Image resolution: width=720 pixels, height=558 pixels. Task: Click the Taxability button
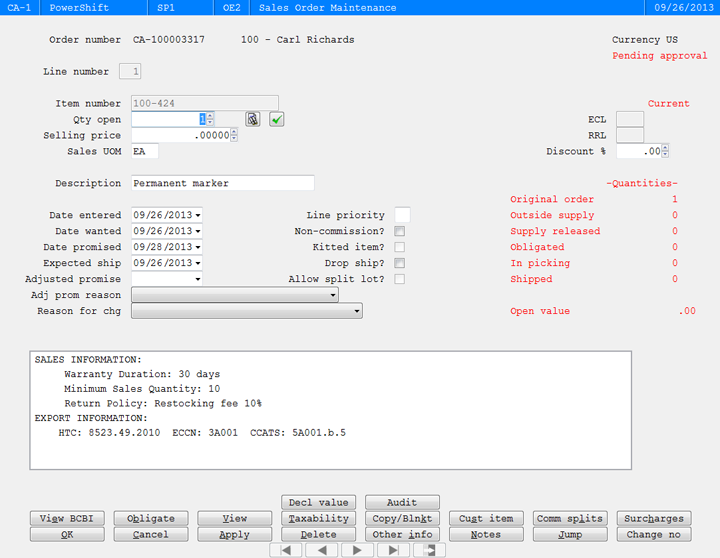319,519
